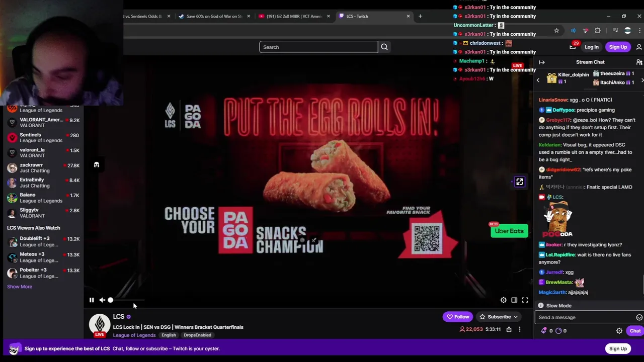The image size is (644, 362).
Task: Click the purple Sign Up header button
Action: [618, 47]
